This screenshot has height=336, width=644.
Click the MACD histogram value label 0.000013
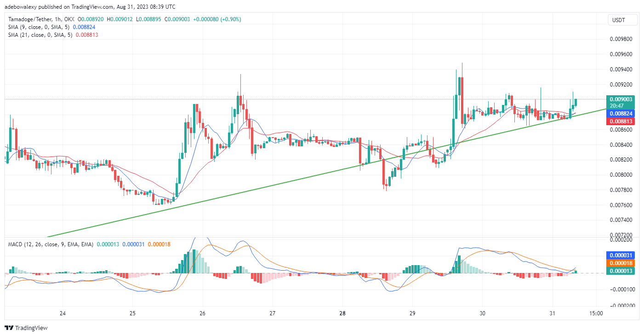(620, 271)
